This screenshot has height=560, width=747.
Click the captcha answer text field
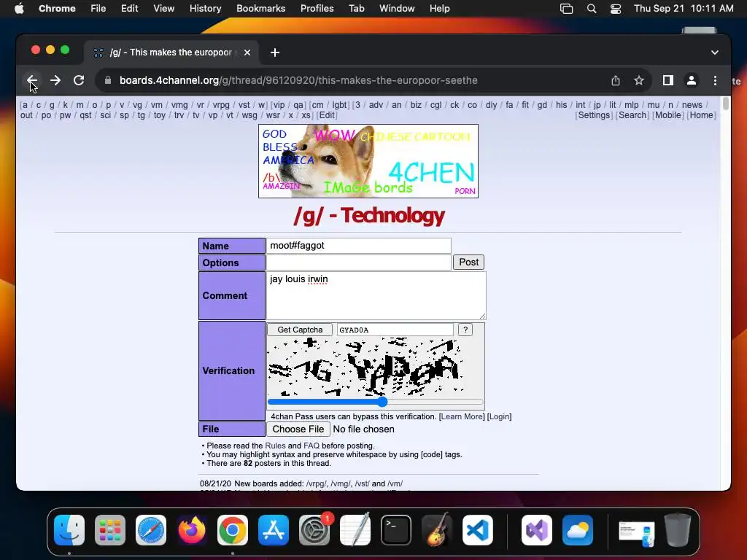[x=395, y=330]
